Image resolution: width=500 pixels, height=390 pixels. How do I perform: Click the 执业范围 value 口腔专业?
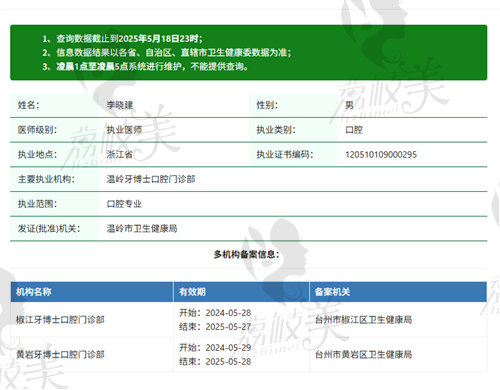124,204
